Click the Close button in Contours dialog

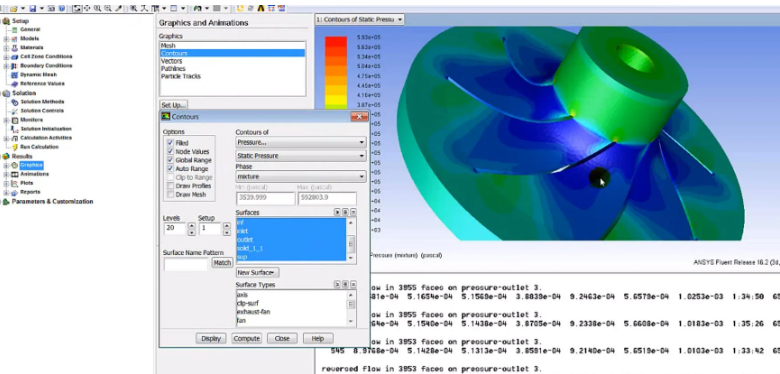tap(282, 338)
